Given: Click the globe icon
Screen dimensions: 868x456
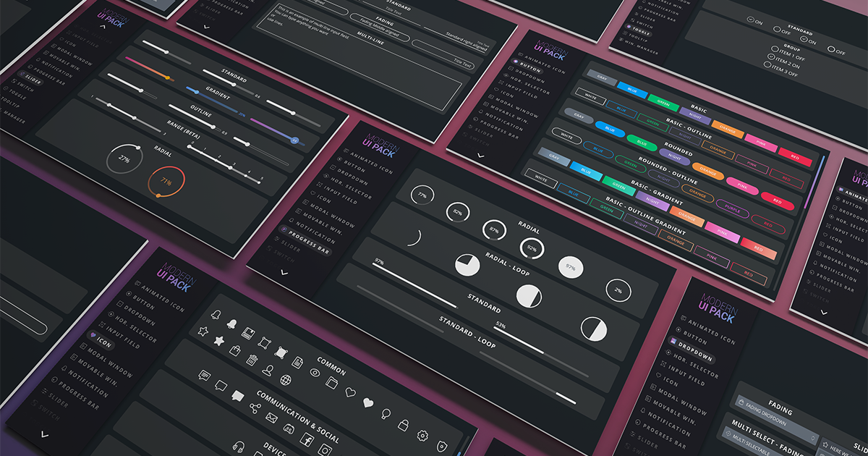Looking at the screenshot, I should click(x=286, y=380).
